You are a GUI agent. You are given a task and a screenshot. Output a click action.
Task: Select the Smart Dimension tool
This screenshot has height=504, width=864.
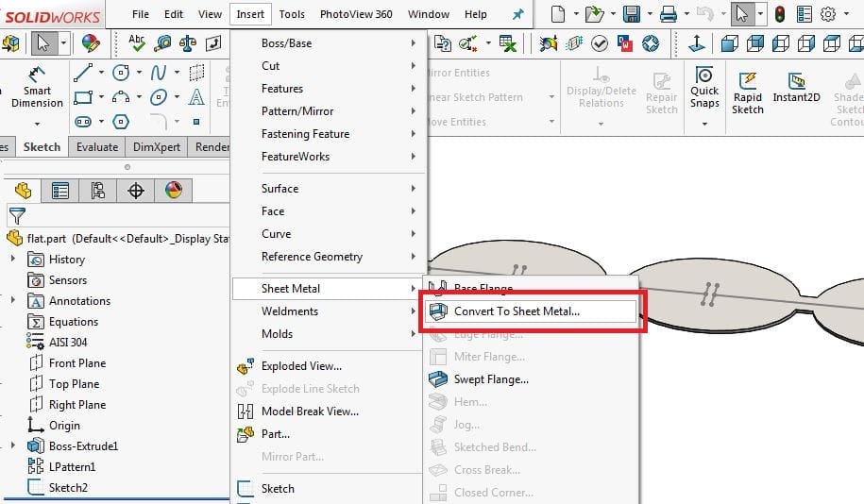37,87
